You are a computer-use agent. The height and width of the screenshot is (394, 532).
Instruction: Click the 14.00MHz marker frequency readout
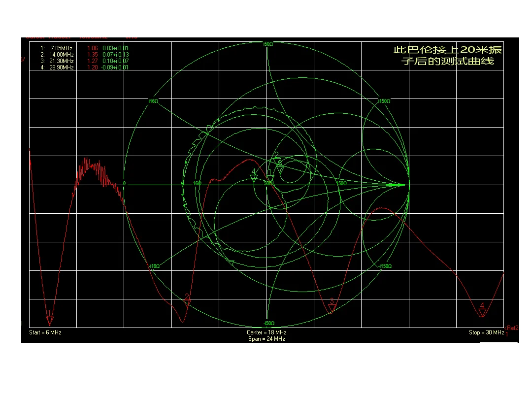tap(62, 55)
